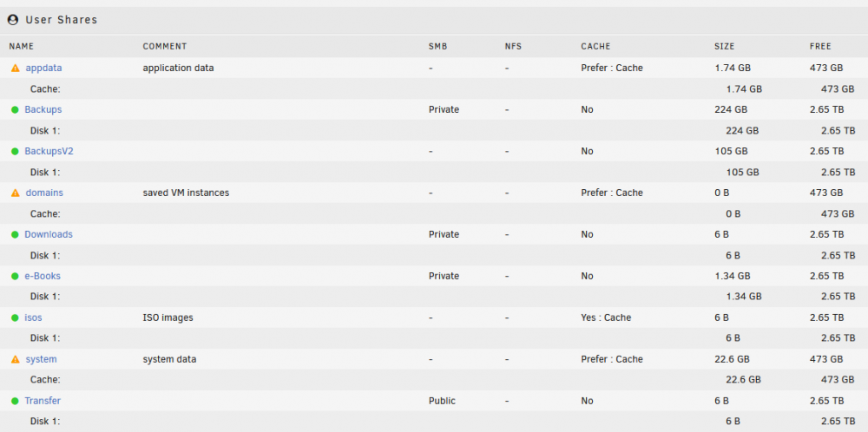
Task: Open the isos share
Action: point(33,317)
